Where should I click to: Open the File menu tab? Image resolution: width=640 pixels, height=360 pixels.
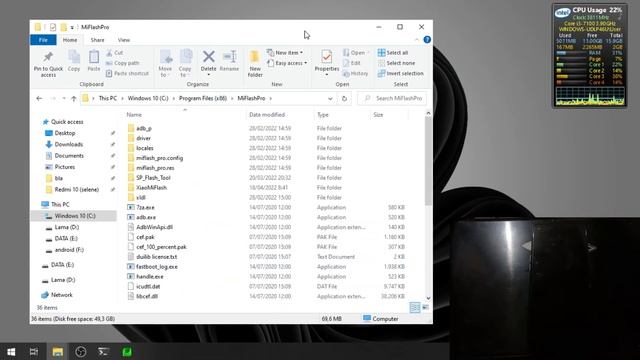(x=43, y=40)
